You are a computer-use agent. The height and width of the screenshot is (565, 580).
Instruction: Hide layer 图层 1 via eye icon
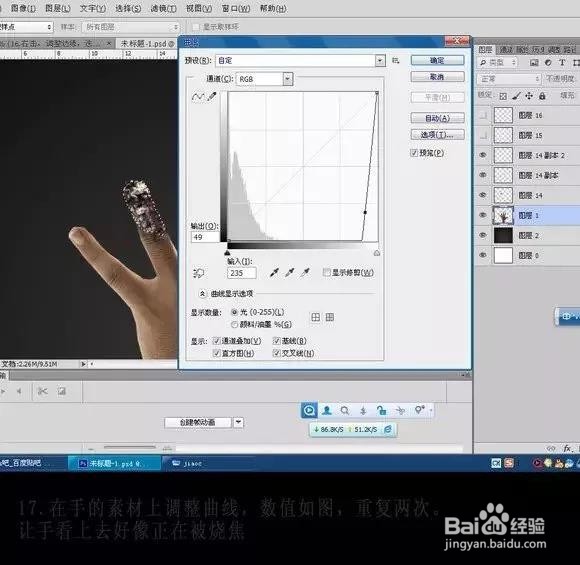[x=483, y=215]
